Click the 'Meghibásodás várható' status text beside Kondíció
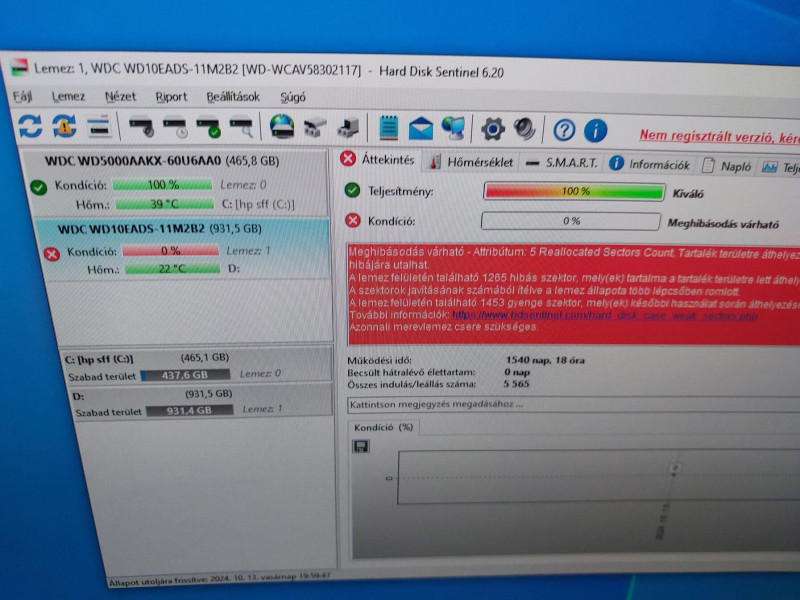 point(723,223)
